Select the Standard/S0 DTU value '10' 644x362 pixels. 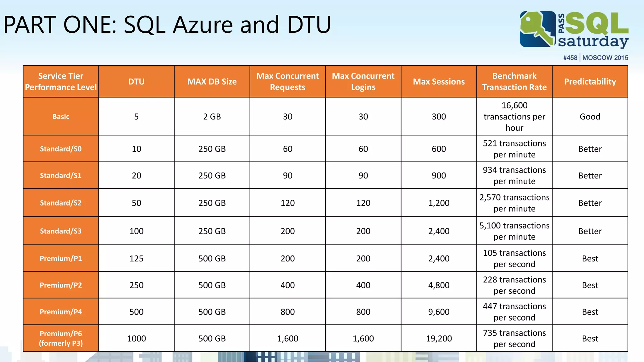tap(136, 149)
